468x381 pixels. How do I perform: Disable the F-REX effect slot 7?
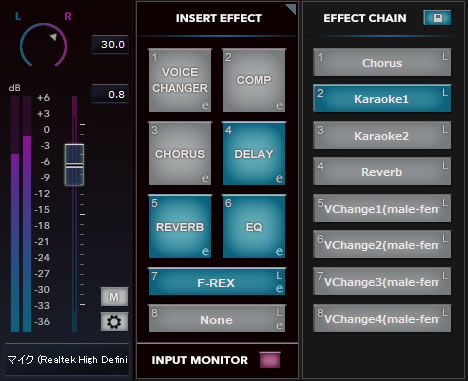click(217, 282)
